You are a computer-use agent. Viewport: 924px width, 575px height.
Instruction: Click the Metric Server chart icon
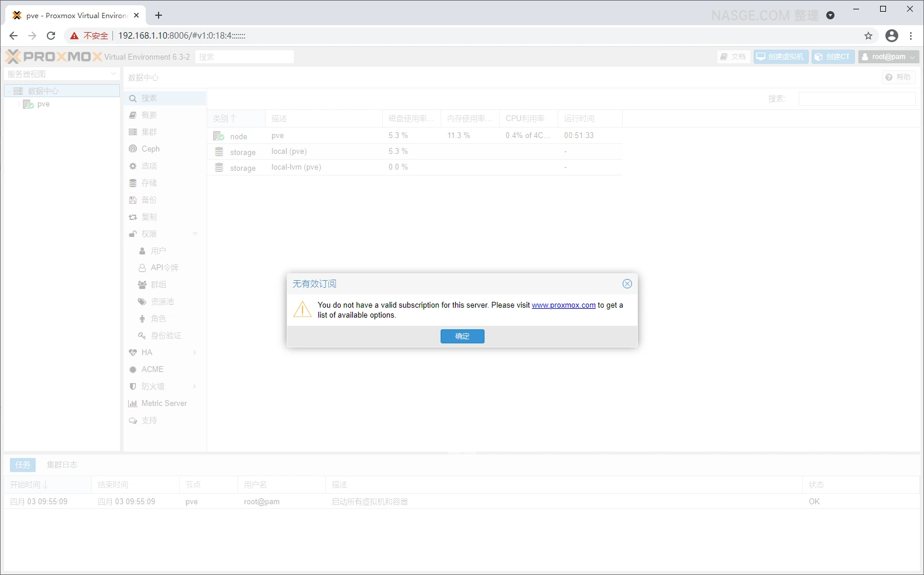tap(133, 404)
